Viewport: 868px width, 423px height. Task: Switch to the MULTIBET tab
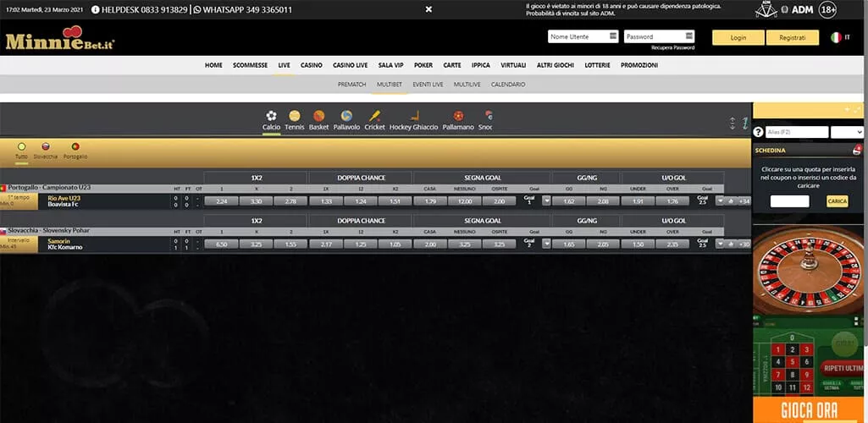[390, 85]
